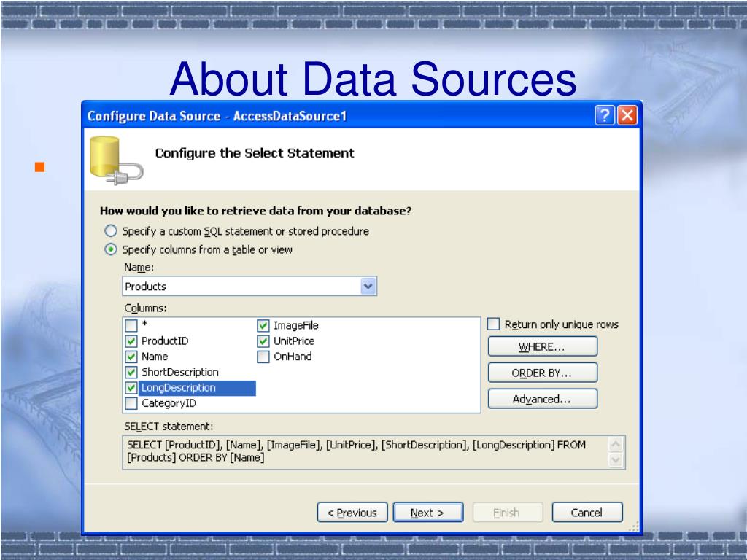This screenshot has height=560, width=747.
Task: Click the help question mark icon
Action: (x=604, y=116)
